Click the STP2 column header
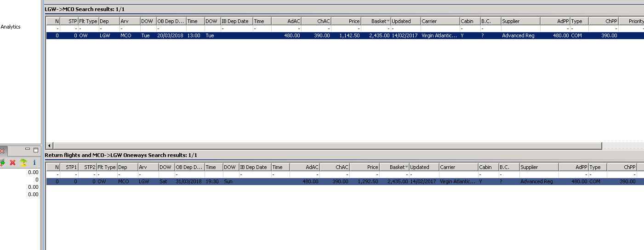The height and width of the screenshot is (250, 644). pyautogui.click(x=87, y=167)
